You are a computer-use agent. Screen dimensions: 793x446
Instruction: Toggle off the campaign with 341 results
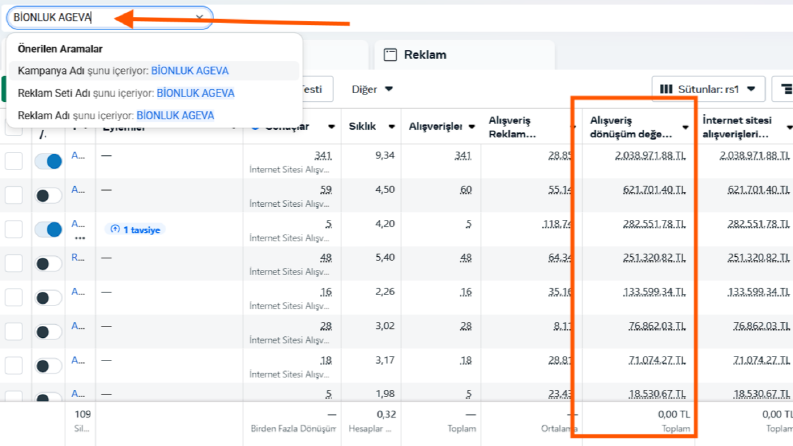coord(48,161)
